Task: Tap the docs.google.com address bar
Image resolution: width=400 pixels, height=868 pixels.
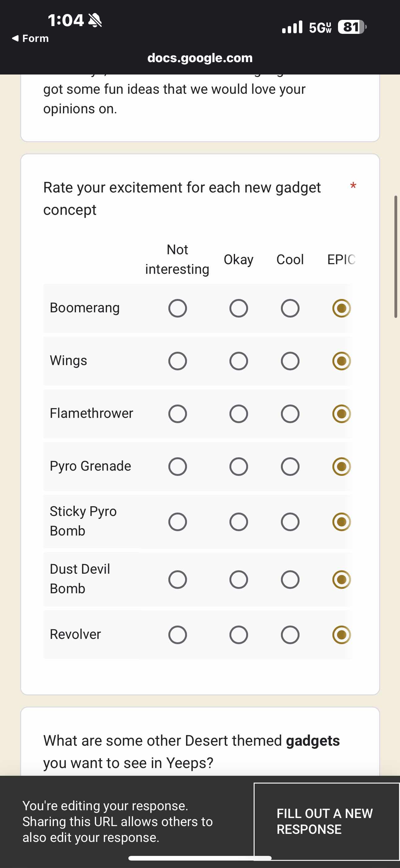Action: coord(200,58)
